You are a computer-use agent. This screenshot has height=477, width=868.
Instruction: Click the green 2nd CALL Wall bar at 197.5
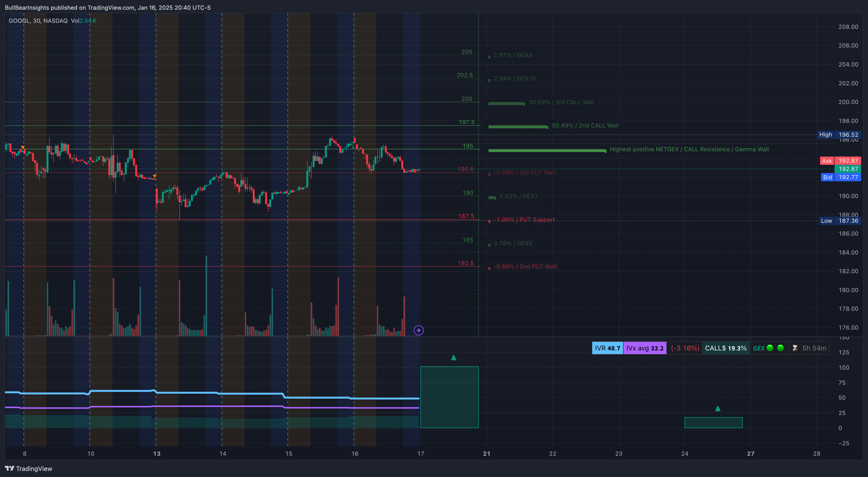[x=518, y=127]
